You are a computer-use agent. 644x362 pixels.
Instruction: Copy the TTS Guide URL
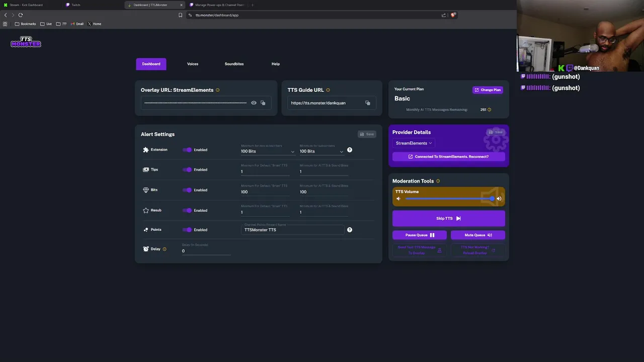(368, 103)
